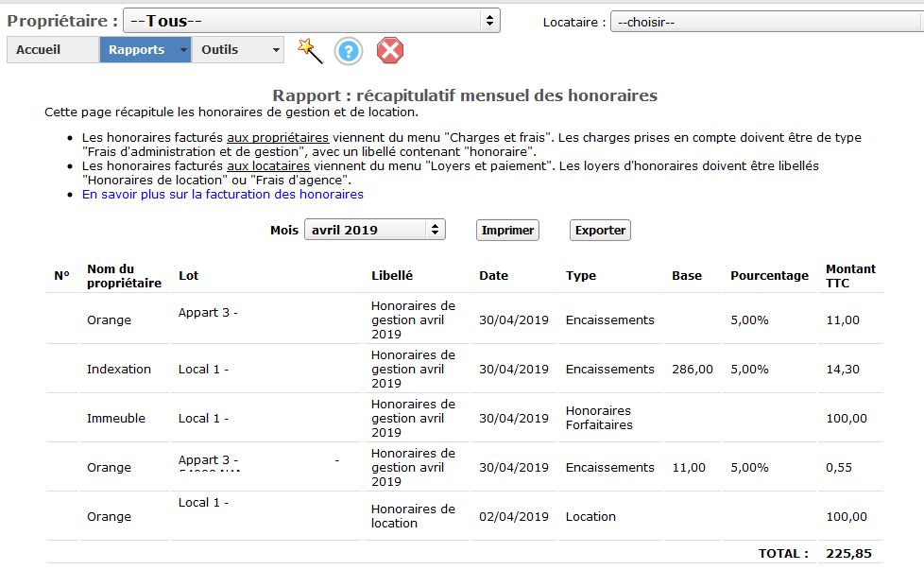Click the total amount 225,85
Viewport: 924px width, 587px height.
click(x=848, y=554)
